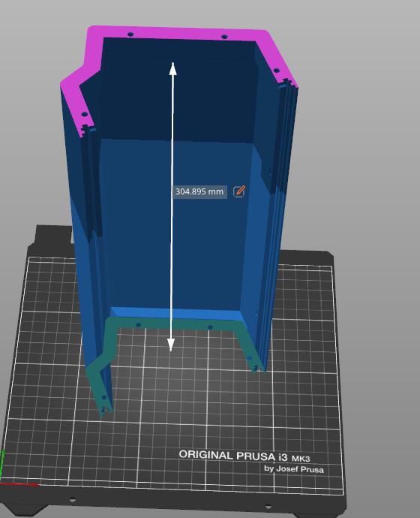
Task: Click the upper arrowhead of the measurement line
Action: pos(173,69)
